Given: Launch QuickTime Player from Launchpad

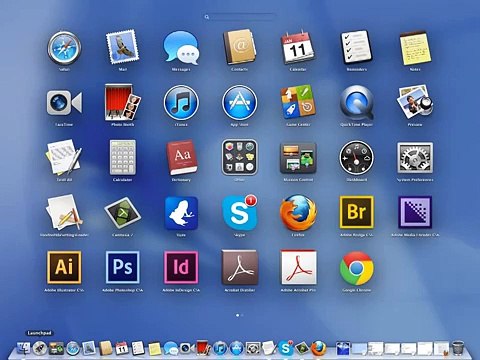Looking at the screenshot, I should (356, 102).
